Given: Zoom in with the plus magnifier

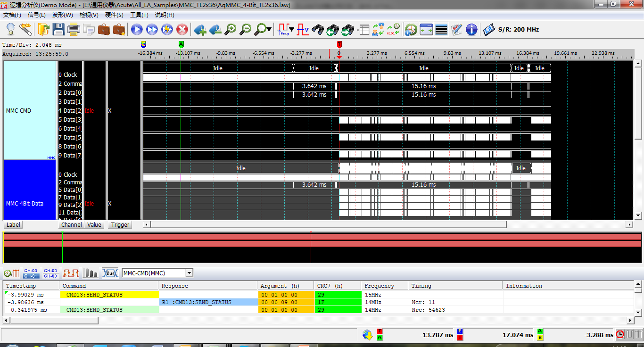Looking at the screenshot, I should click(230, 30).
